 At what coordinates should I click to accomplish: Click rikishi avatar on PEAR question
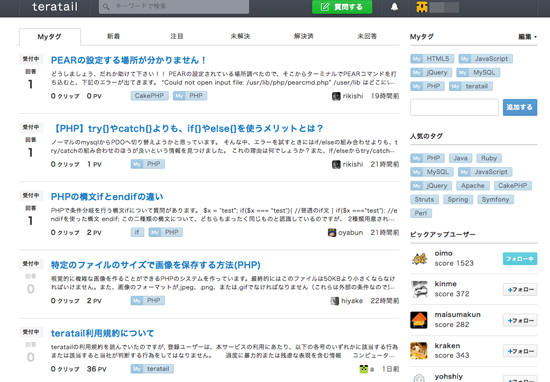click(x=336, y=96)
